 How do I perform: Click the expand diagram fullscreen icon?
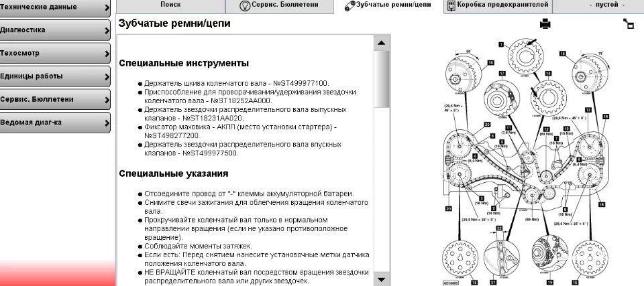coord(629,24)
